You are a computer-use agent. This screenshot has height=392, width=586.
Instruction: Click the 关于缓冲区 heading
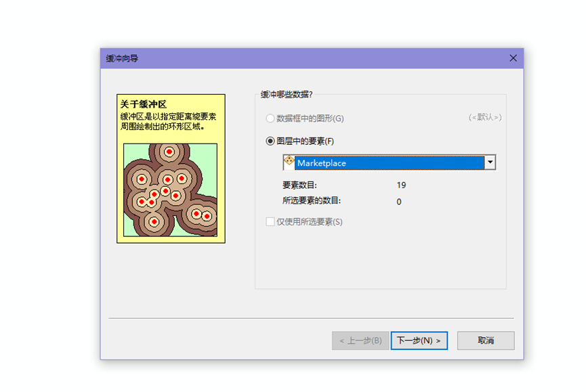144,104
